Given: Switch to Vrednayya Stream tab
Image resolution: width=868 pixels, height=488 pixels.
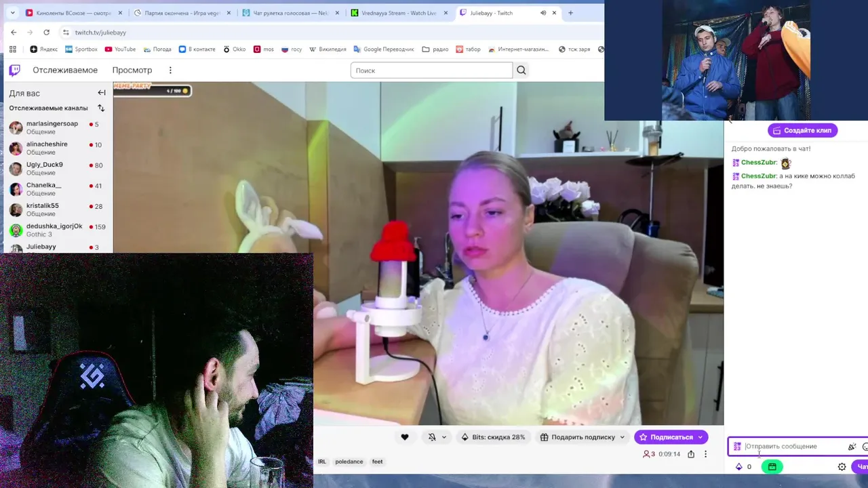Looking at the screenshot, I should 399,13.
